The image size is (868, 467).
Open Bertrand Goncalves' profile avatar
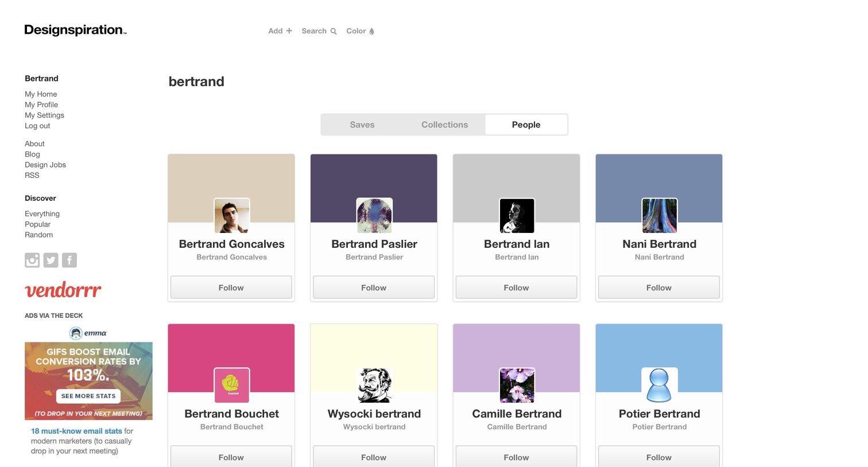[232, 216]
